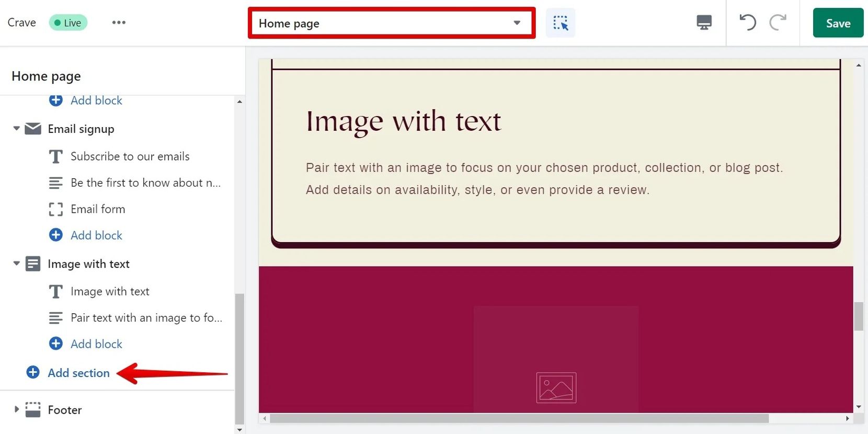Add block under Image with text
Viewport: 868px width, 434px height.
96,344
